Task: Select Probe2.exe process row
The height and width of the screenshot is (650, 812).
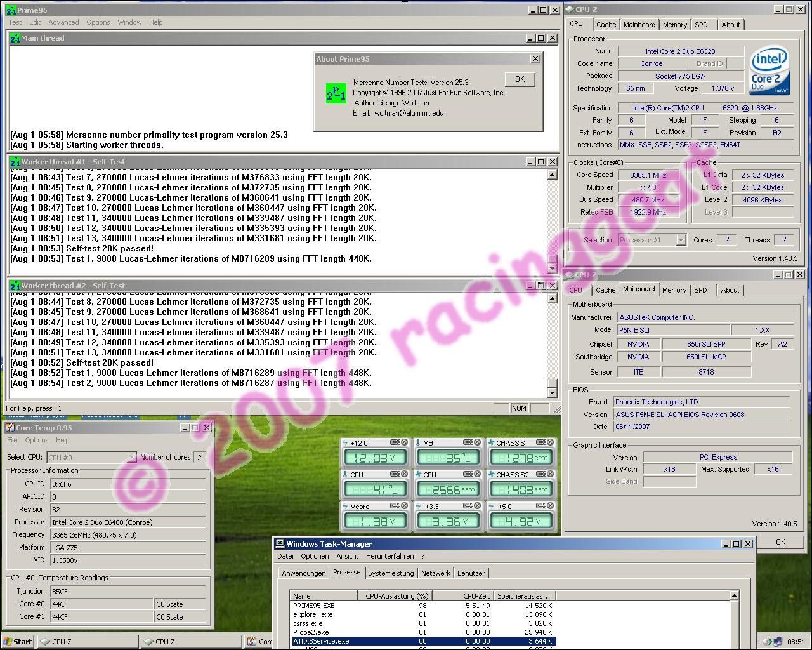Action: 422,632
